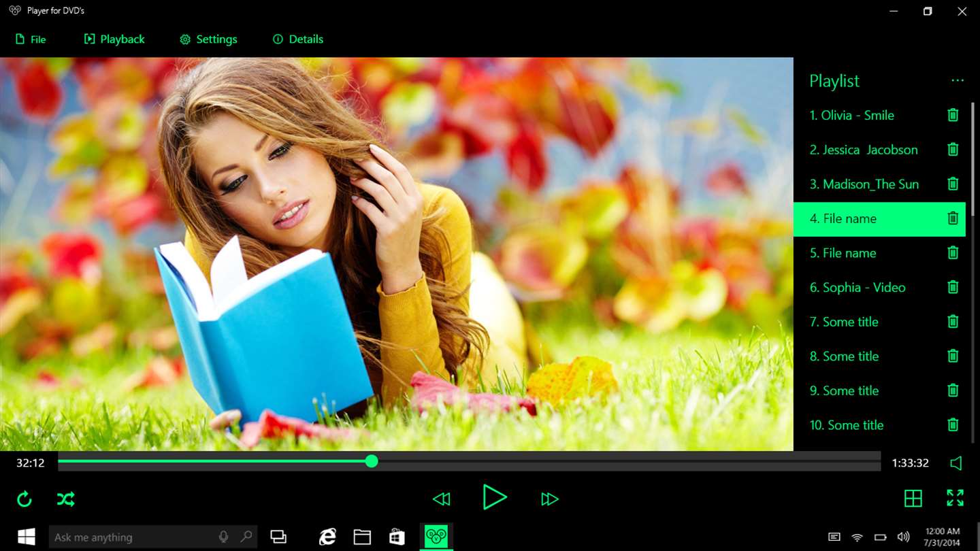Image resolution: width=980 pixels, height=551 pixels.
Task: Play 8. Some title
Action: pos(844,356)
